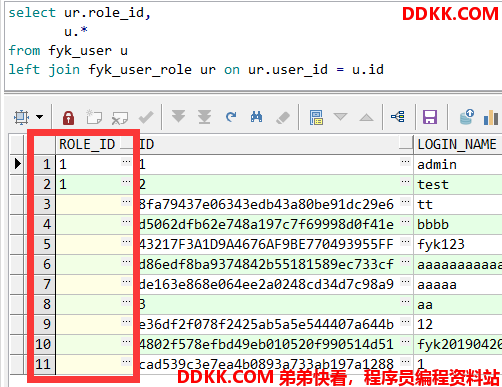This screenshot has height=387, width=502.
Task: Open ellipsis editor for ROLE_ID in row 2
Action: click(126, 182)
